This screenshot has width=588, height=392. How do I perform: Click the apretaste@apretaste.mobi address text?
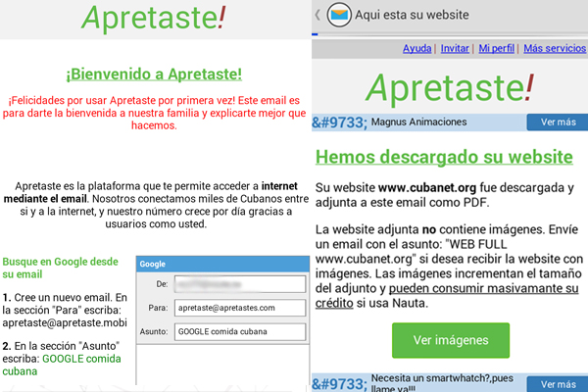65,323
